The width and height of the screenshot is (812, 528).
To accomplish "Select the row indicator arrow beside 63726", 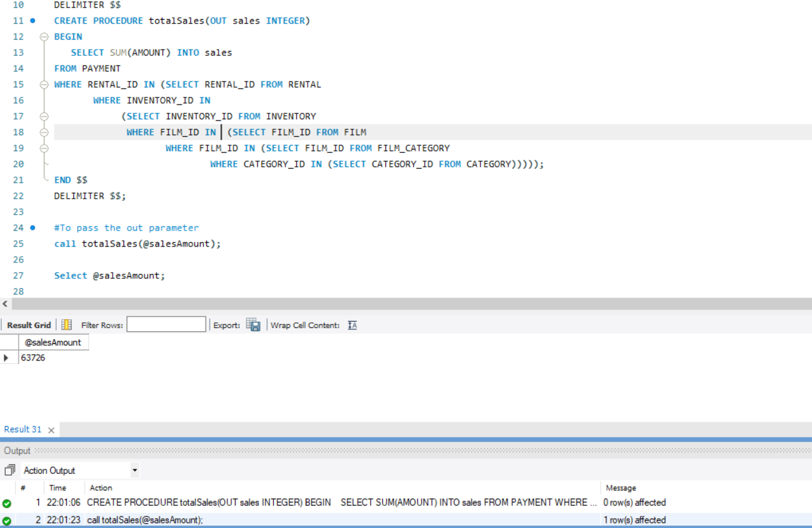I will coord(6,358).
